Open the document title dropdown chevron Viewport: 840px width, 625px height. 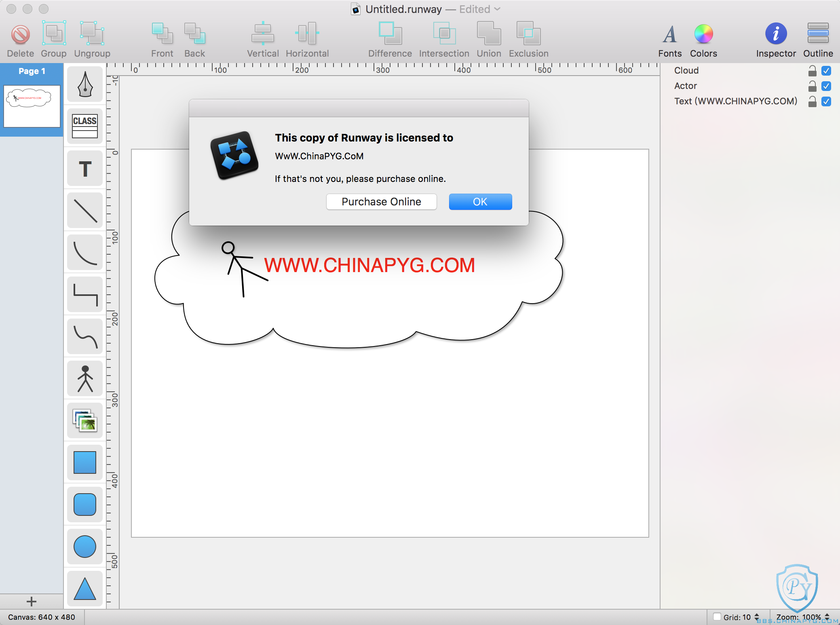(x=497, y=9)
